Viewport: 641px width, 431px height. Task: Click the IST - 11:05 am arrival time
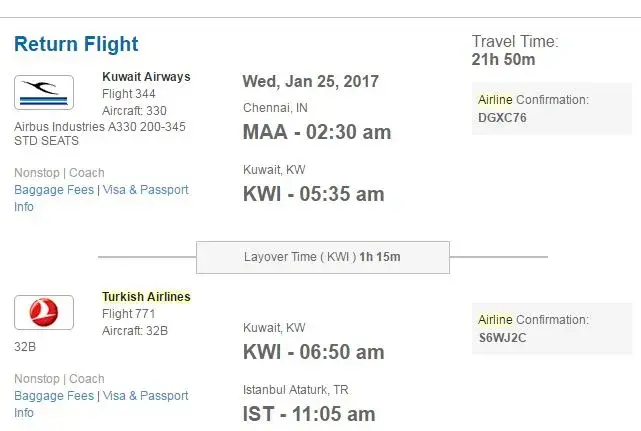coord(309,413)
